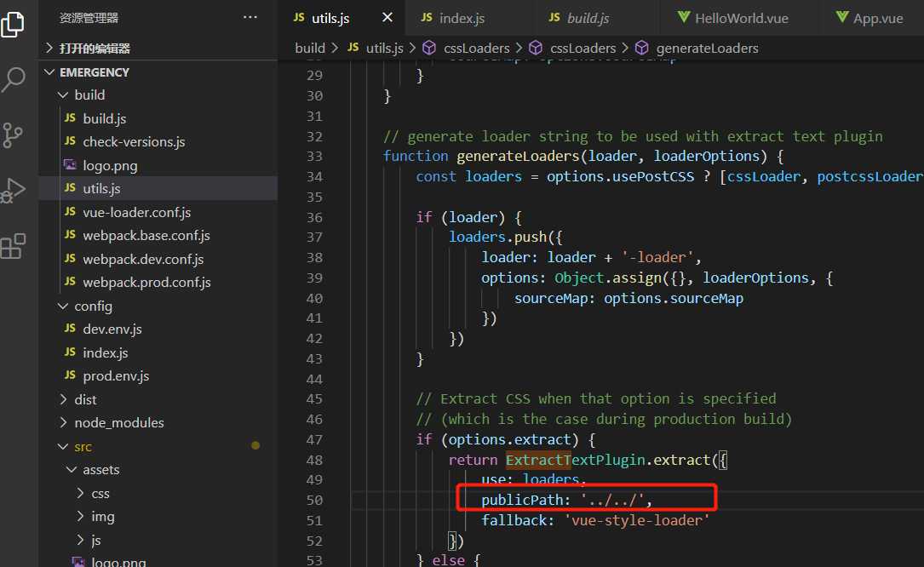Collapse the config folder

click(158, 306)
